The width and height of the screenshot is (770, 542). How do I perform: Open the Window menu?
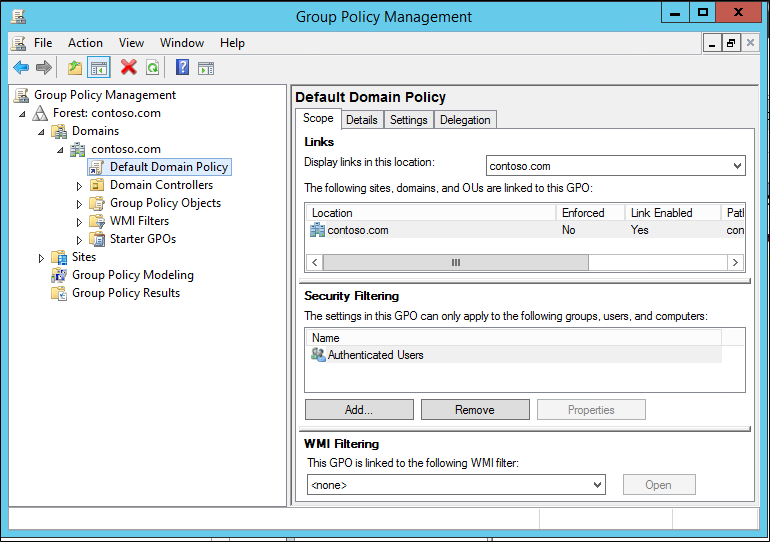pos(182,43)
